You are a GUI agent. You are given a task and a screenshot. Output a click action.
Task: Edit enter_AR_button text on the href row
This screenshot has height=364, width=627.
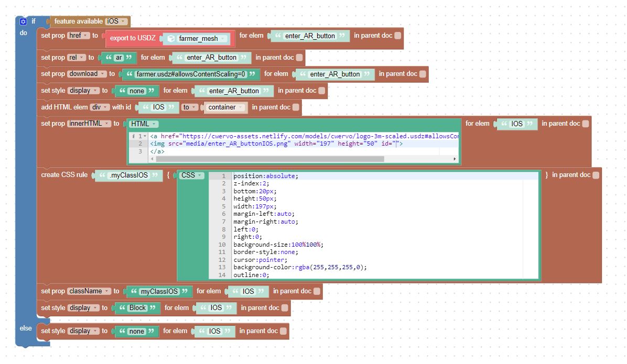coord(310,36)
